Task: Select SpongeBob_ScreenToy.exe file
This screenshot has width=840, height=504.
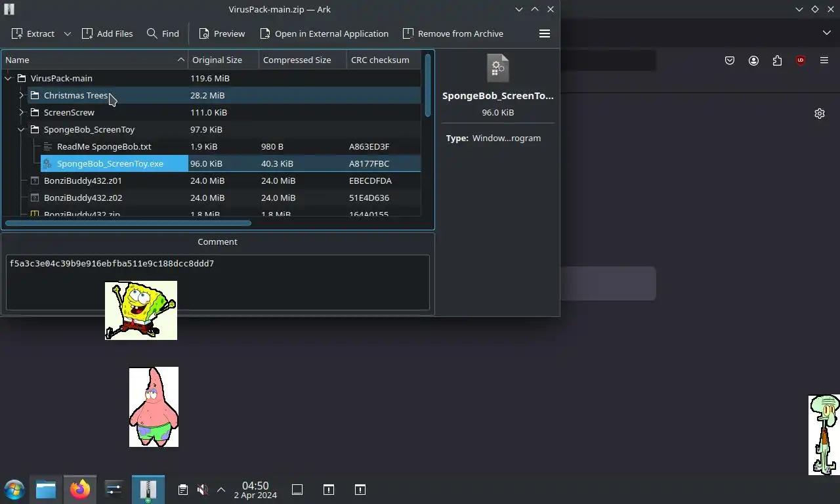Action: pos(110,163)
